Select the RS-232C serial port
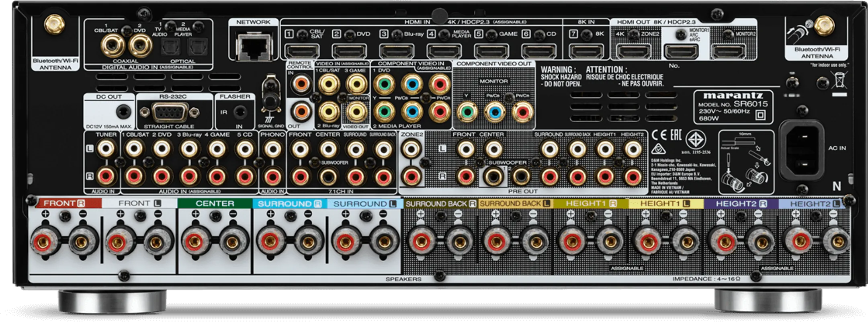The height and width of the screenshot is (322, 868). coord(170,112)
